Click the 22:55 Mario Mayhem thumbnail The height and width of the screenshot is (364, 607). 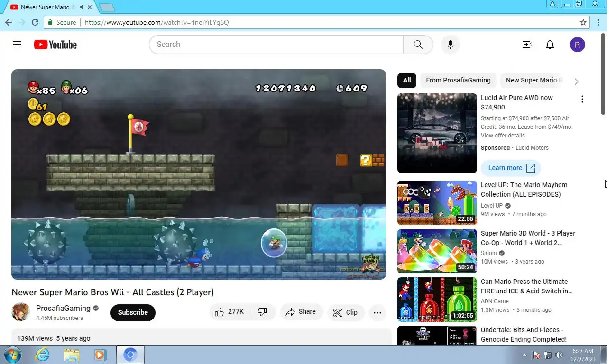click(x=437, y=203)
